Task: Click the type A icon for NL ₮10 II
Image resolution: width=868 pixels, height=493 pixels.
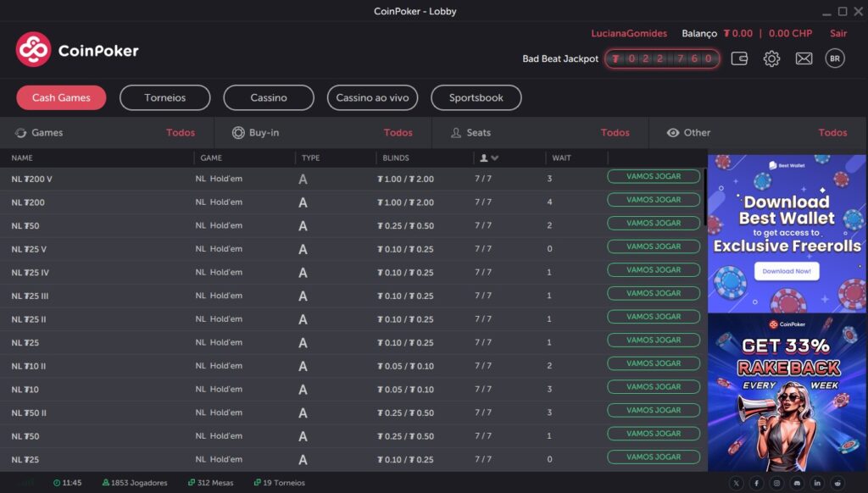Action: [x=303, y=366]
